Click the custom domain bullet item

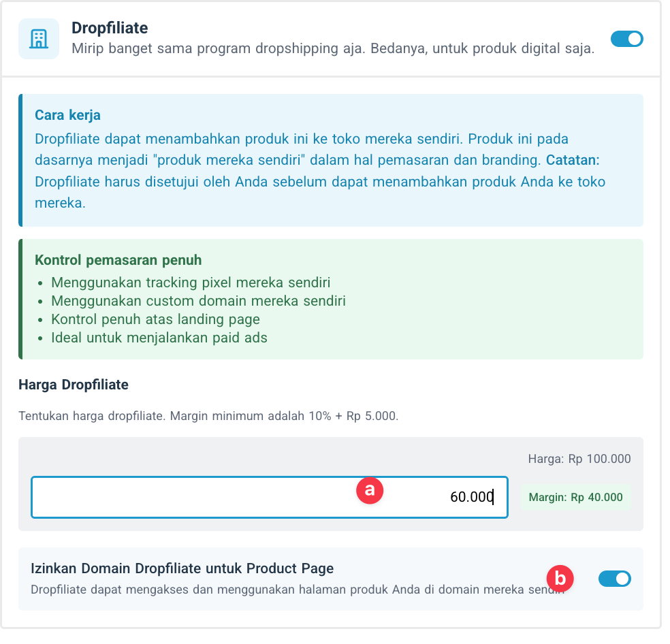(198, 301)
